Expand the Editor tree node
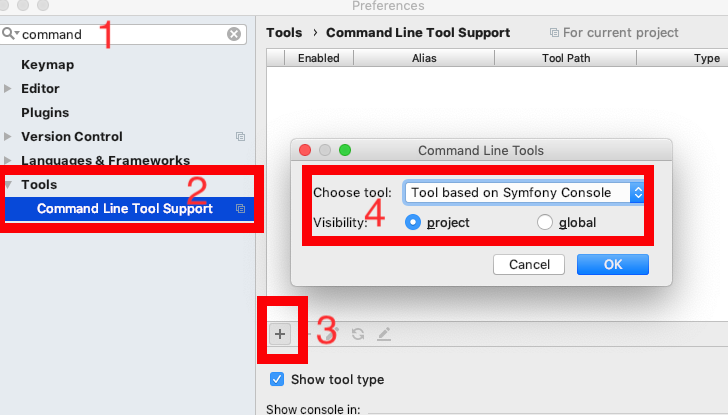Image resolution: width=728 pixels, height=415 pixels. pyautogui.click(x=7, y=88)
